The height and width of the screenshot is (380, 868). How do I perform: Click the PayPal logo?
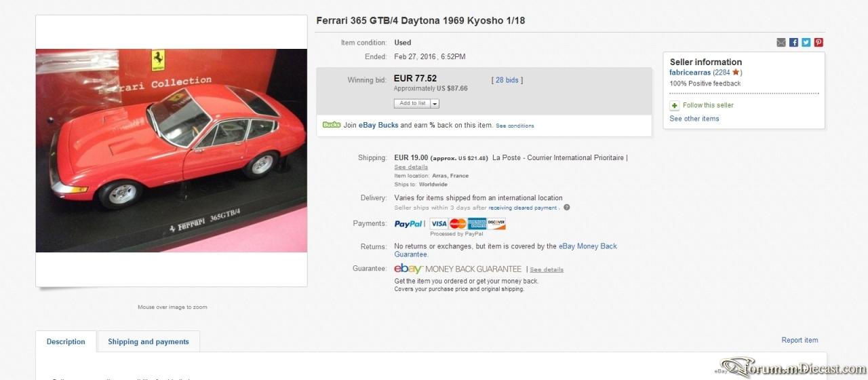[409, 223]
